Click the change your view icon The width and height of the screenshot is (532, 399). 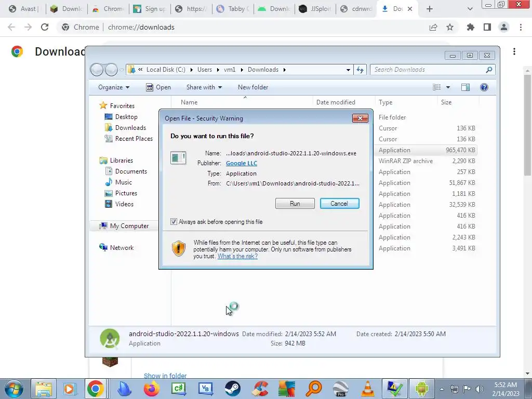pyautogui.click(x=436, y=87)
